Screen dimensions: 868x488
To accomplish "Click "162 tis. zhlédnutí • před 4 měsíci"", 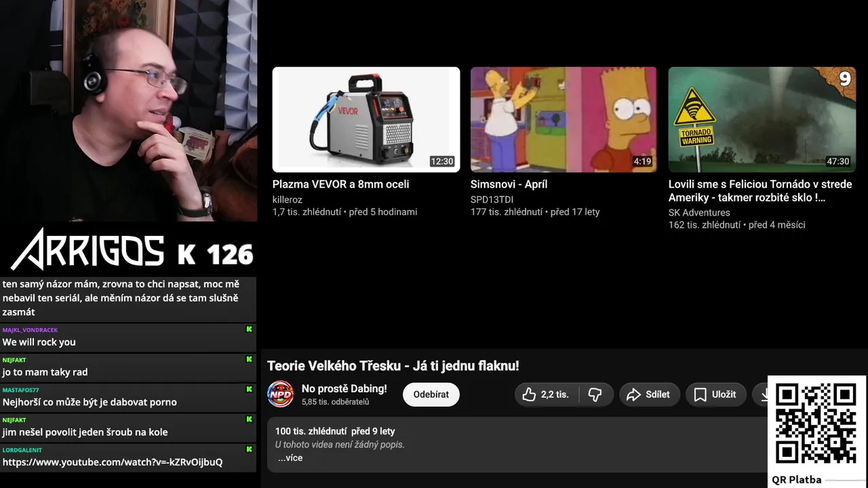I will [736, 225].
